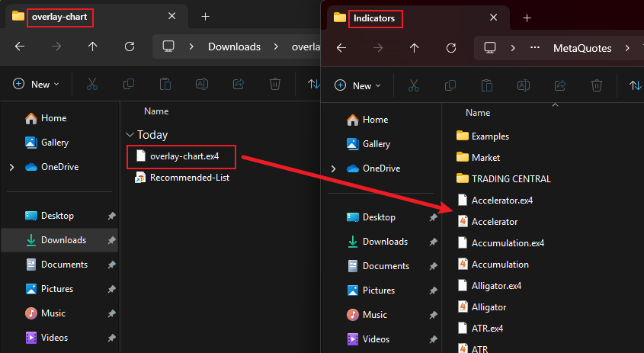644x353 pixels.
Task: Click chevron before Downloads in address bar
Action: pyautogui.click(x=191, y=47)
